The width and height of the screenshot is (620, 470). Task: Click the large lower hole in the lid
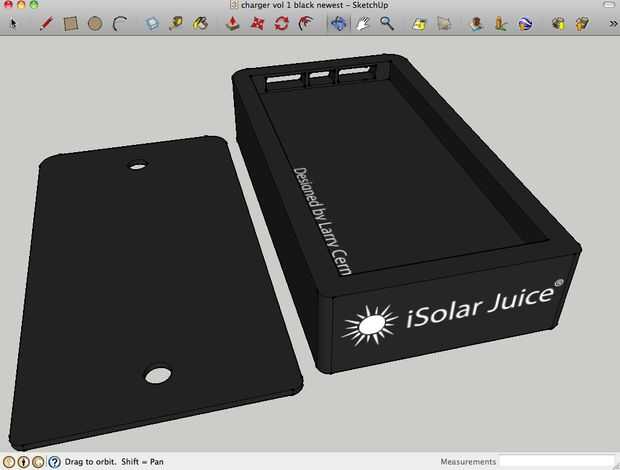(158, 375)
